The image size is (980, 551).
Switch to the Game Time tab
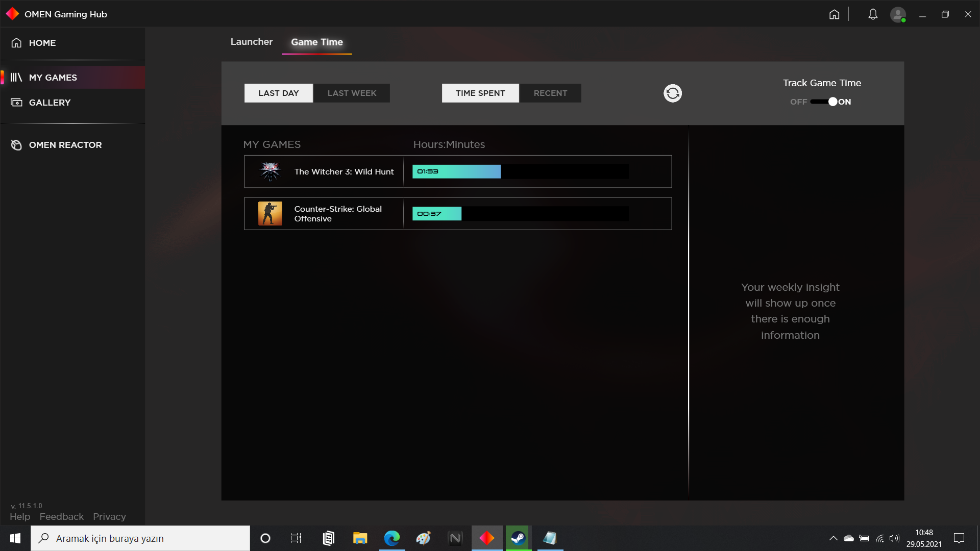[316, 42]
